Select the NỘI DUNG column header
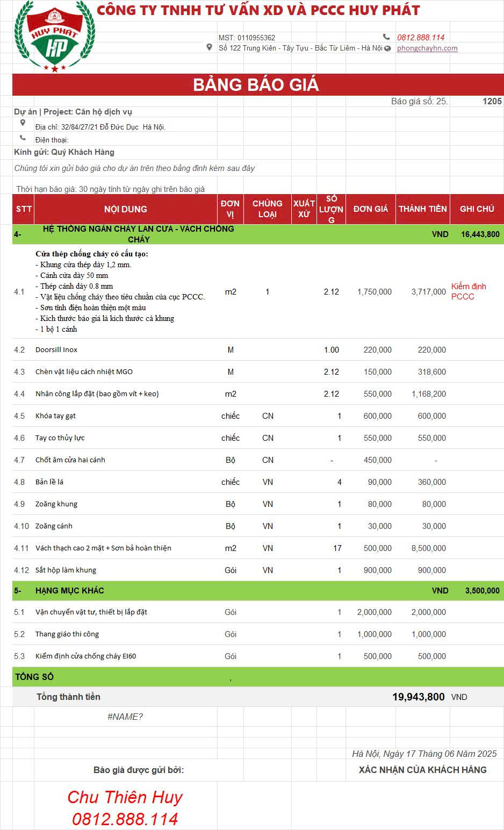Viewport: 504px width, 830px height. (x=126, y=209)
